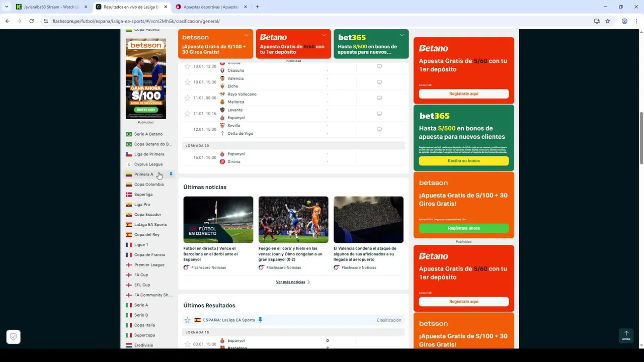Click the Rayo Vallecano team crest
Viewport: 644px width, 362px height.
[x=222, y=94]
